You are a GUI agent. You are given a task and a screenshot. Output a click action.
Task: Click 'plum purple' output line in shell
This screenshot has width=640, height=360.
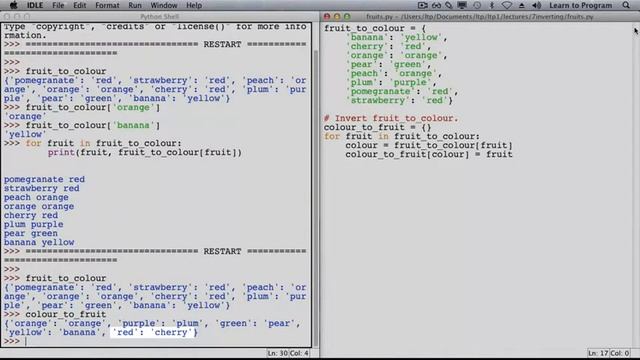33,224
